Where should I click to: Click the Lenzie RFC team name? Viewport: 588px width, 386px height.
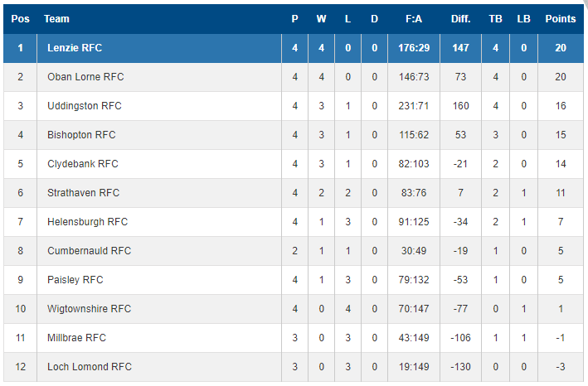75,48
